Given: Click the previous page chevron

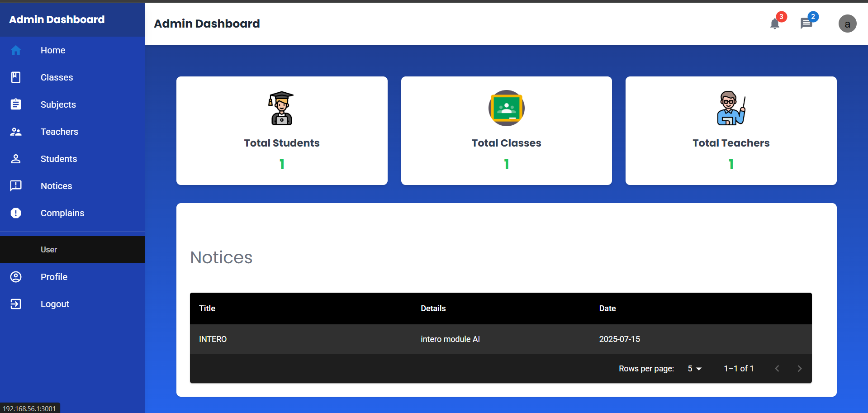Looking at the screenshot, I should (x=777, y=369).
